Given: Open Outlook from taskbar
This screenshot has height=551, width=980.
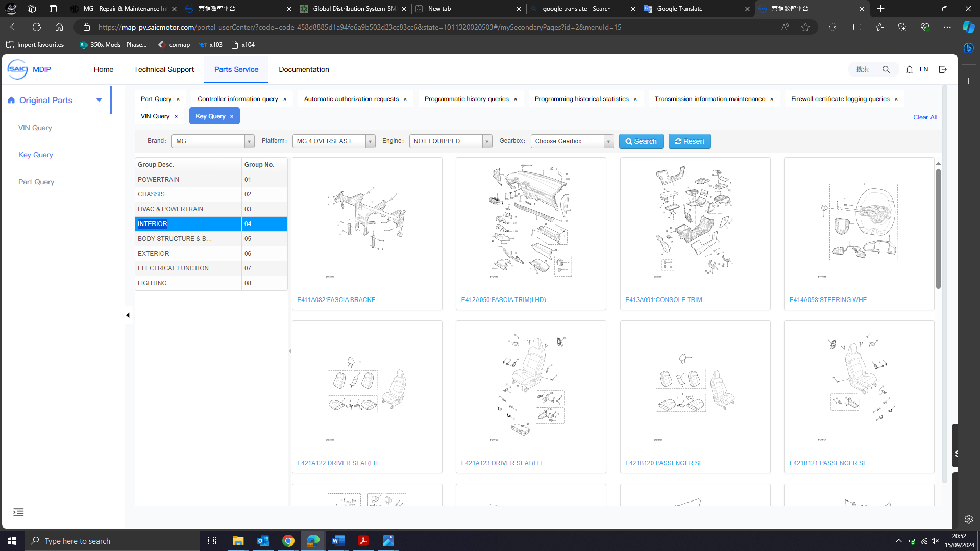Looking at the screenshot, I should (263, 541).
